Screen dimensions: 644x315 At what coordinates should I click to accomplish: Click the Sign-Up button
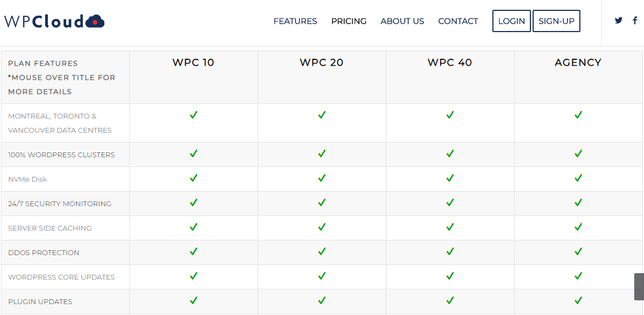point(557,21)
